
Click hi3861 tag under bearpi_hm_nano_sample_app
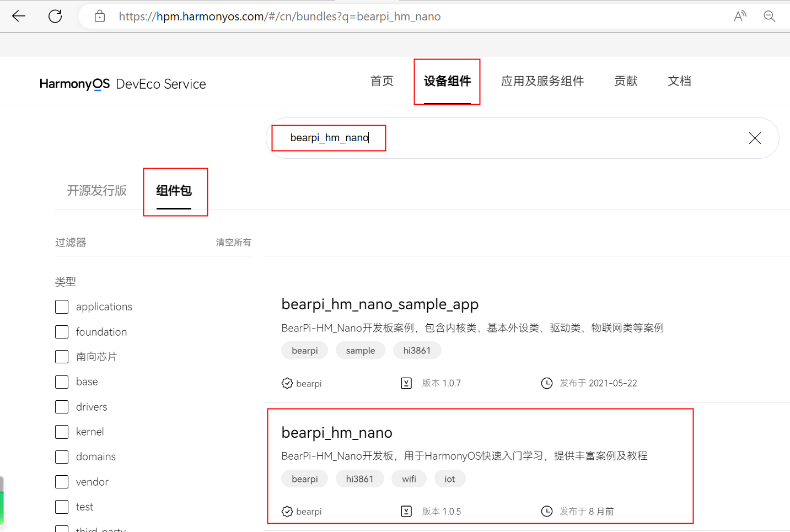click(417, 351)
